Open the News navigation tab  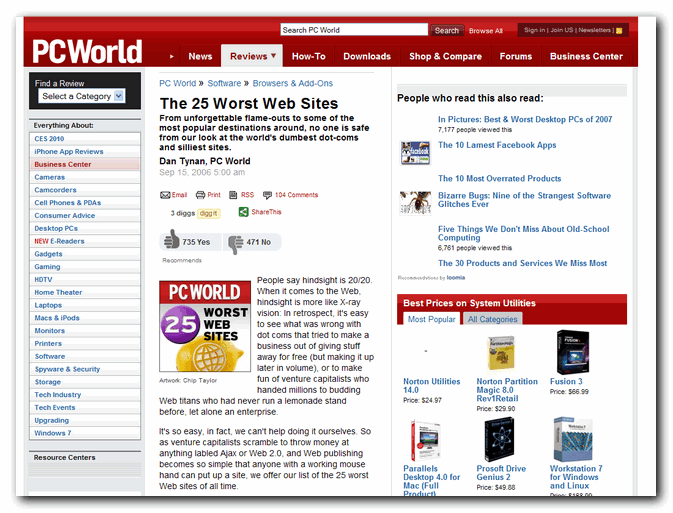[200, 56]
